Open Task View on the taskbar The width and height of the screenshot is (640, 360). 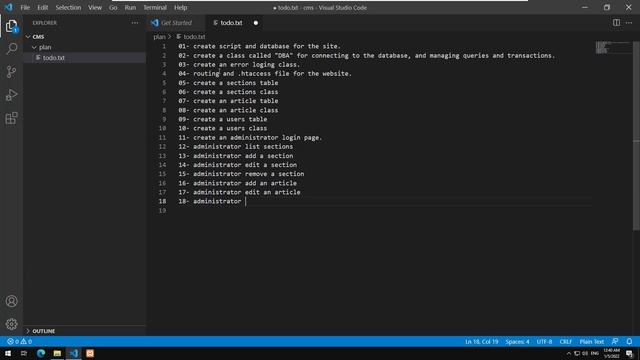click(x=24, y=353)
